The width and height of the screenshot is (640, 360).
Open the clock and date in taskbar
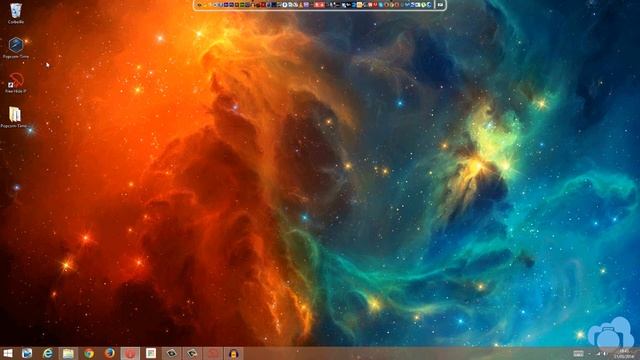click(x=624, y=354)
